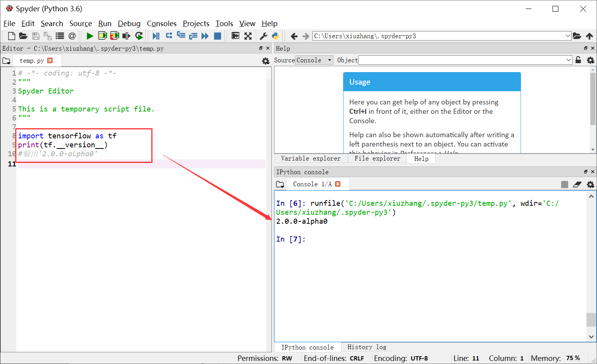Click the Object input field
This screenshot has height=364, width=597.
[462, 60]
